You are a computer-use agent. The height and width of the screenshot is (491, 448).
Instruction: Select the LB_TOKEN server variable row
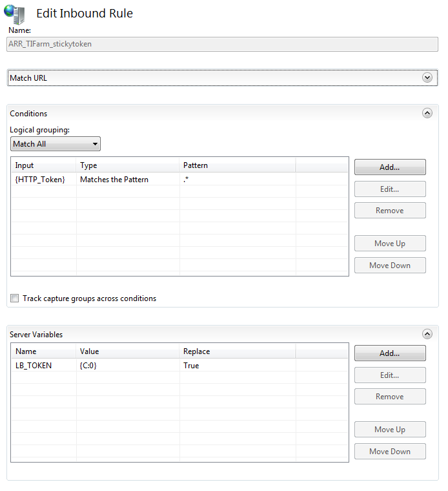179,366
